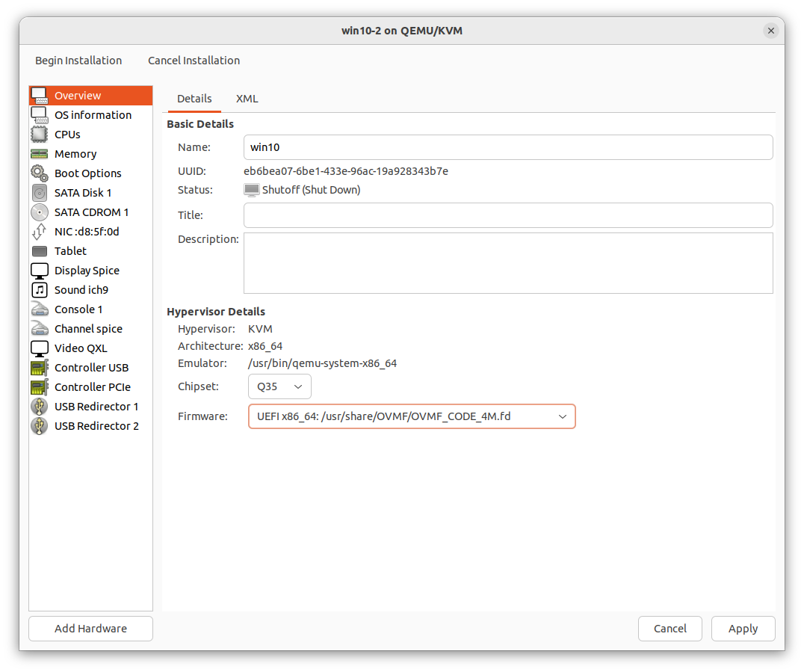Select the NIC :d8:5f:0d device
This screenshot has width=804, height=672.
coord(87,231)
